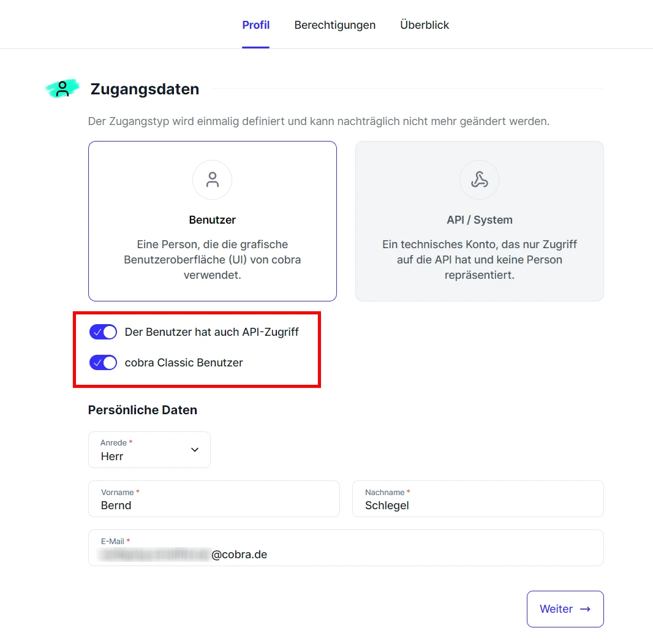Click the arrow icon in Weiter button
Viewport: 653px width, 644px height.
point(585,609)
